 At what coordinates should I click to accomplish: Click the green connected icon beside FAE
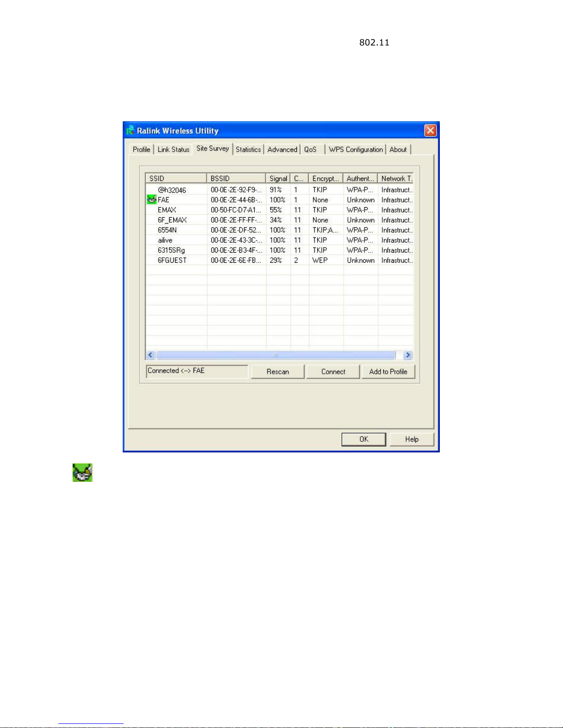click(x=151, y=200)
